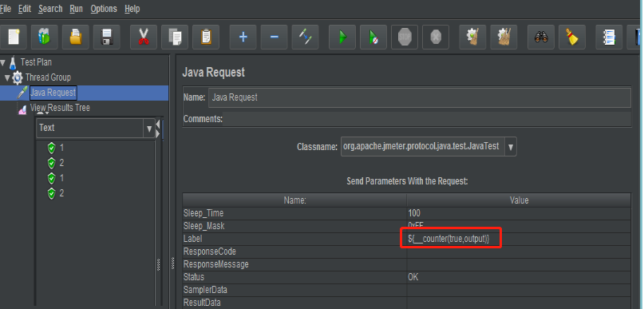Stop the test using Stop sign icon
The width and height of the screenshot is (644, 309).
click(x=405, y=37)
